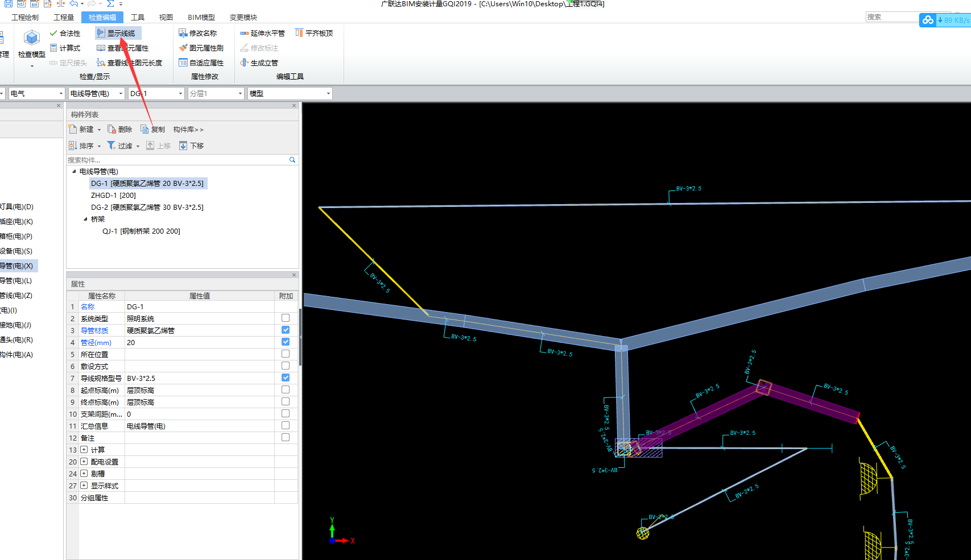Open the 工具 ribbon tab

[138, 18]
